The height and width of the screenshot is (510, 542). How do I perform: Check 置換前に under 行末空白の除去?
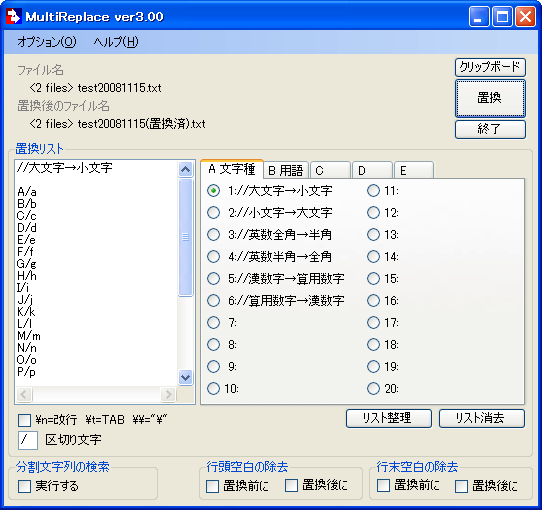coord(383,485)
